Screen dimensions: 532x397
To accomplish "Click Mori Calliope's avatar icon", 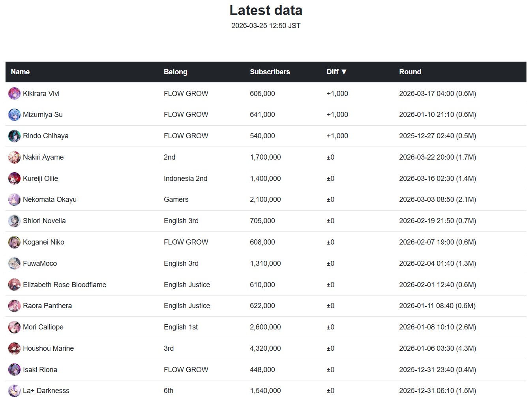I will point(14,327).
